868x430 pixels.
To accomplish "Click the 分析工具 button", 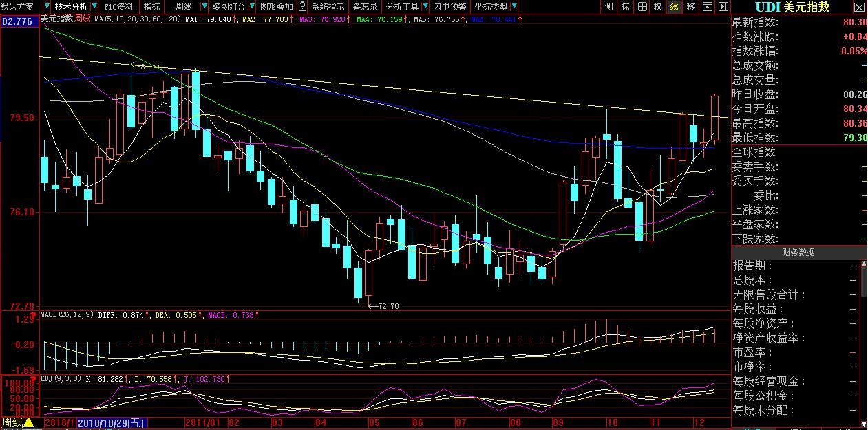I will pos(403,7).
